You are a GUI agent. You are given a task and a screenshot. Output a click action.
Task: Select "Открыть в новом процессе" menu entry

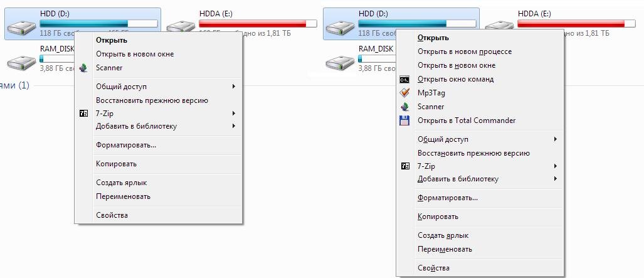(465, 51)
